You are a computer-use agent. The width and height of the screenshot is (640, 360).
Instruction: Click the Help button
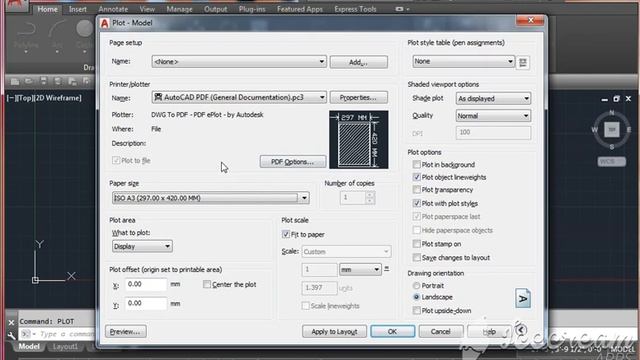click(x=489, y=331)
